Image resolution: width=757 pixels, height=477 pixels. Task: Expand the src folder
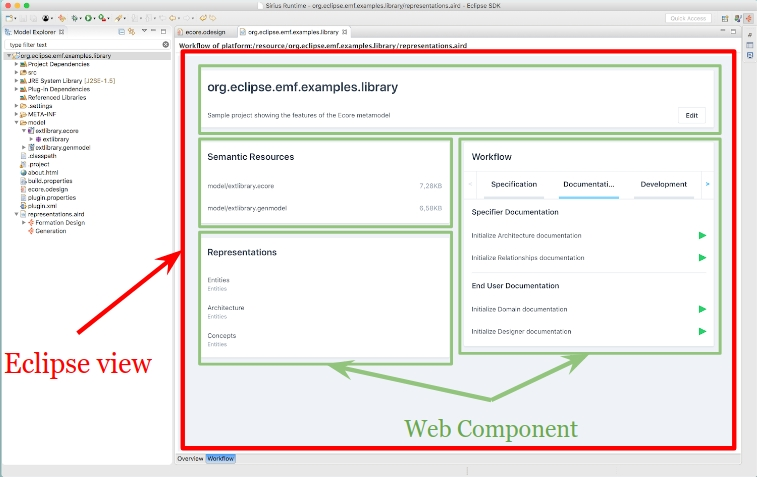tap(16, 72)
